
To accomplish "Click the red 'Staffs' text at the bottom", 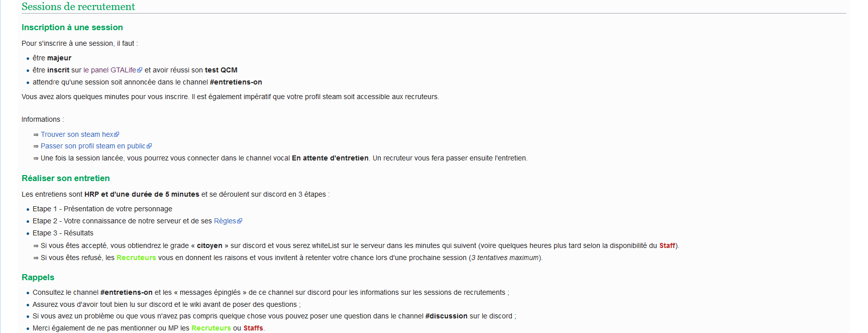I will pyautogui.click(x=253, y=328).
